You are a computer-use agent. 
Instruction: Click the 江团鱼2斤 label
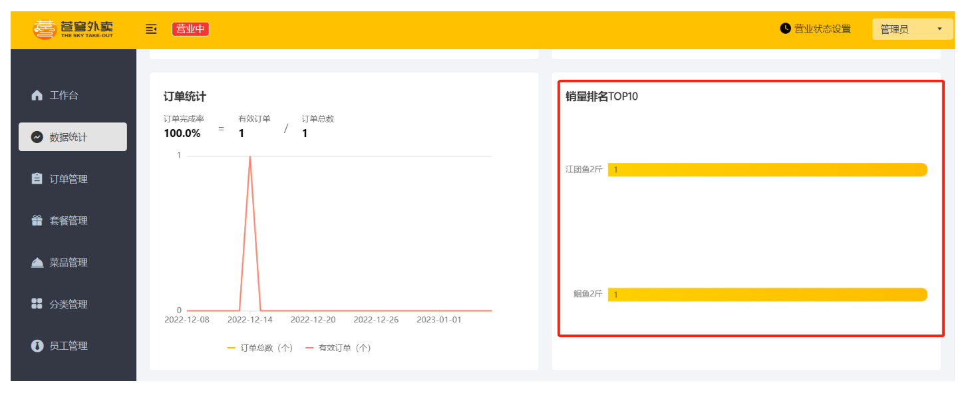click(583, 170)
